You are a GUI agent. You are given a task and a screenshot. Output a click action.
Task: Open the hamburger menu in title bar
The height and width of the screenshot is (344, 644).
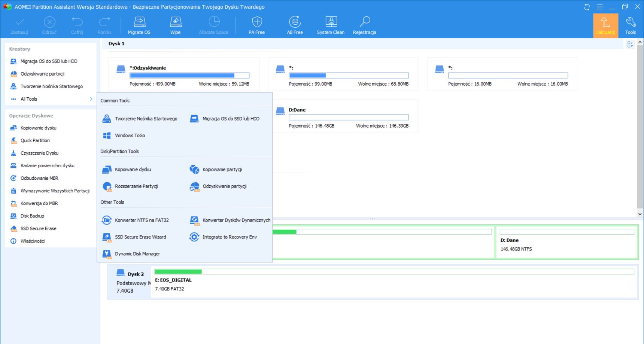coord(599,7)
